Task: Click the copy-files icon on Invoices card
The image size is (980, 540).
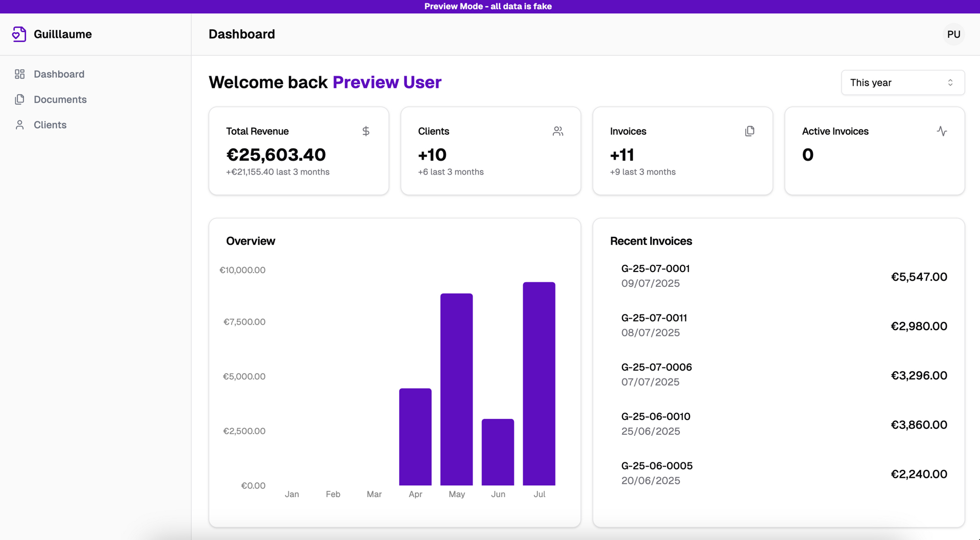Action: pyautogui.click(x=749, y=131)
